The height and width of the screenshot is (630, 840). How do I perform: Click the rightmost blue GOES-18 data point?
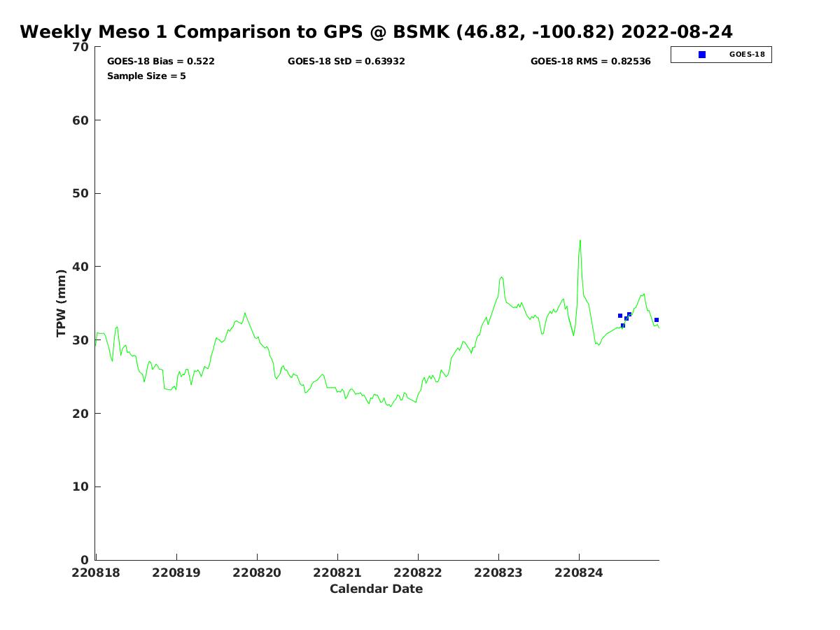[657, 320]
